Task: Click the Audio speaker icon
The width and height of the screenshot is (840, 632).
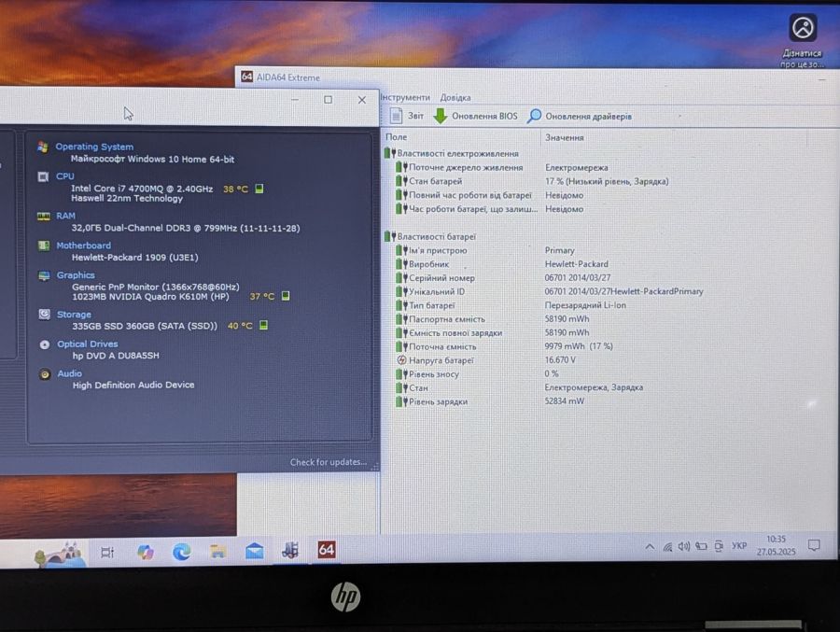Action: (45, 374)
